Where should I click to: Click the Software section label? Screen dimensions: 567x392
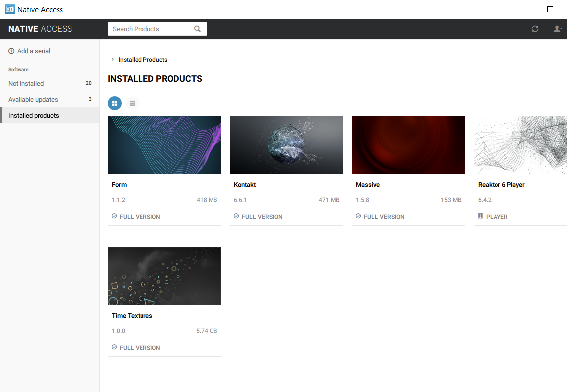(18, 70)
